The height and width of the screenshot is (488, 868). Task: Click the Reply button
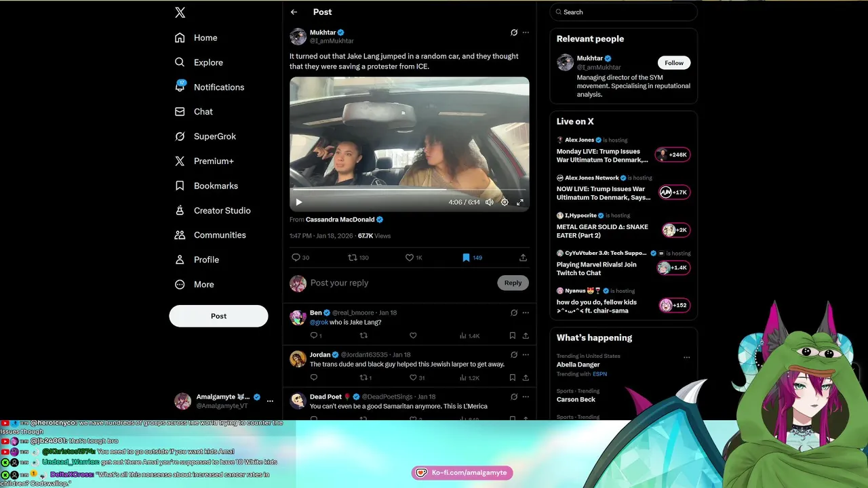click(513, 283)
